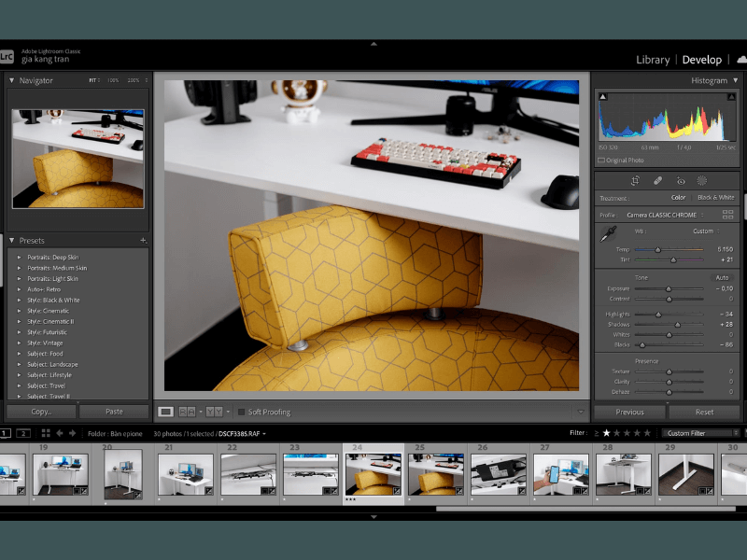Click the Loupe view icon in toolbar
747x560 pixels.
point(165,412)
